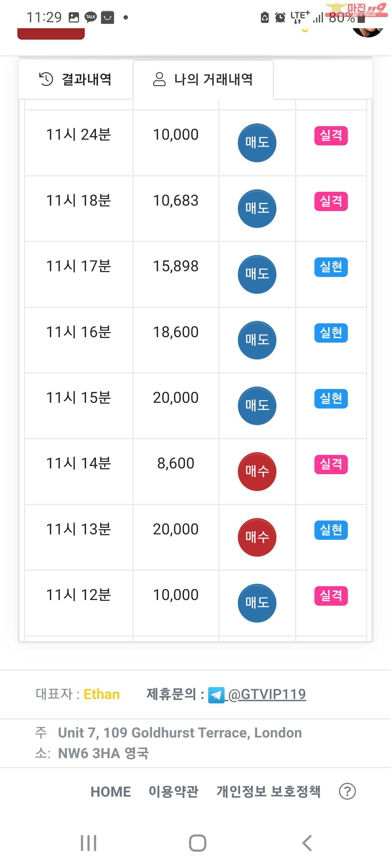This screenshot has height=868, width=391.
Task: Go to the HOME footer link
Action: click(x=111, y=792)
